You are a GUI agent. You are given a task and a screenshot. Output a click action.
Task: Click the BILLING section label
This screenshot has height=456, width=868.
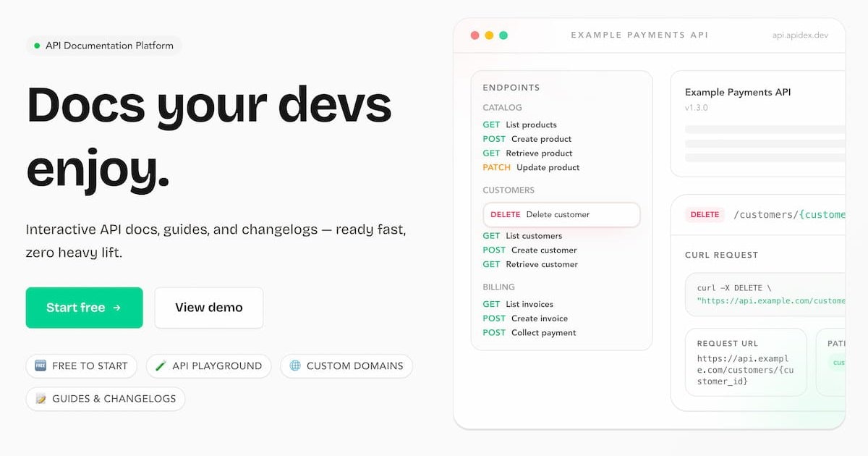(499, 287)
